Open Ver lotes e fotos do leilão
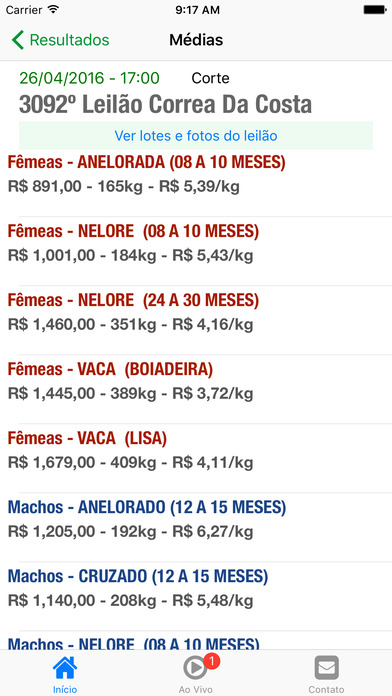Viewport: 392px width, 696px height. (196, 135)
